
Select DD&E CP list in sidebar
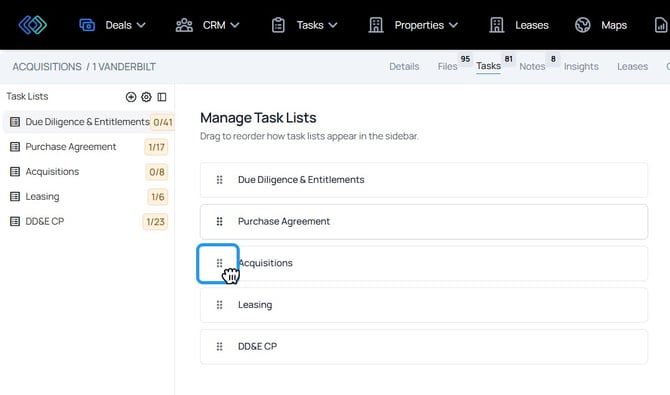pos(44,221)
